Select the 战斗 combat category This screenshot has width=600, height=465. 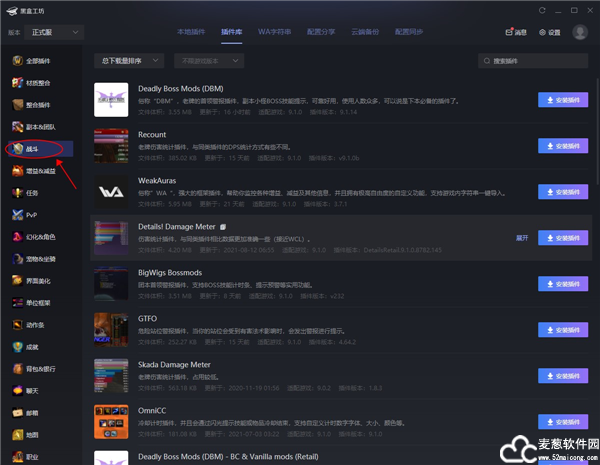click(40, 149)
